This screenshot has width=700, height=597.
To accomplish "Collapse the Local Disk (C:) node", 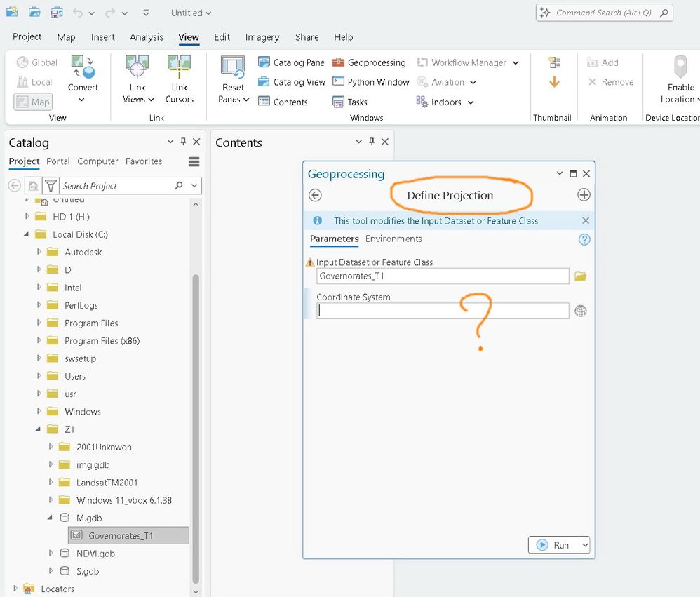I will (27, 234).
